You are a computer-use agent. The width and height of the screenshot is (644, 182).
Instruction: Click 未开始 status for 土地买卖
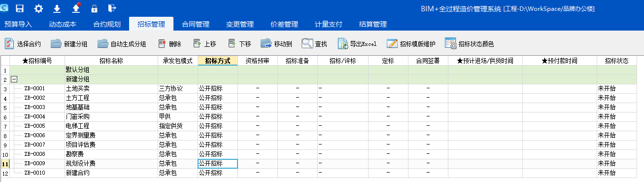[617, 89]
